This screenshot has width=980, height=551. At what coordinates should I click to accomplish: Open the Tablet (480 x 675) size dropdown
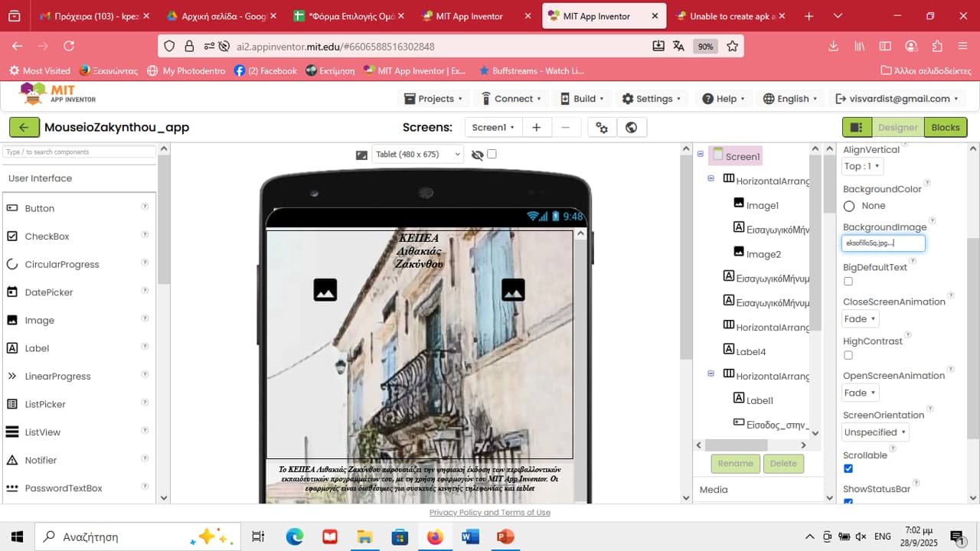point(417,154)
